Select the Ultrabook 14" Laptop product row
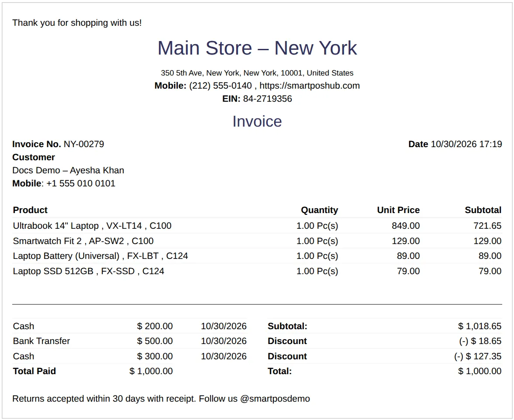 [x=257, y=226]
